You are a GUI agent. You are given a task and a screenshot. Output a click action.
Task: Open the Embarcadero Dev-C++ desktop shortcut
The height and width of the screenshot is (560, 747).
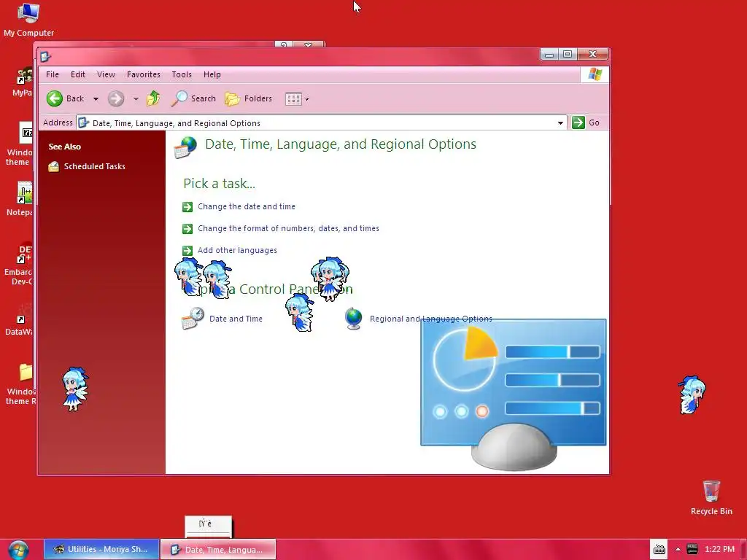click(19, 264)
